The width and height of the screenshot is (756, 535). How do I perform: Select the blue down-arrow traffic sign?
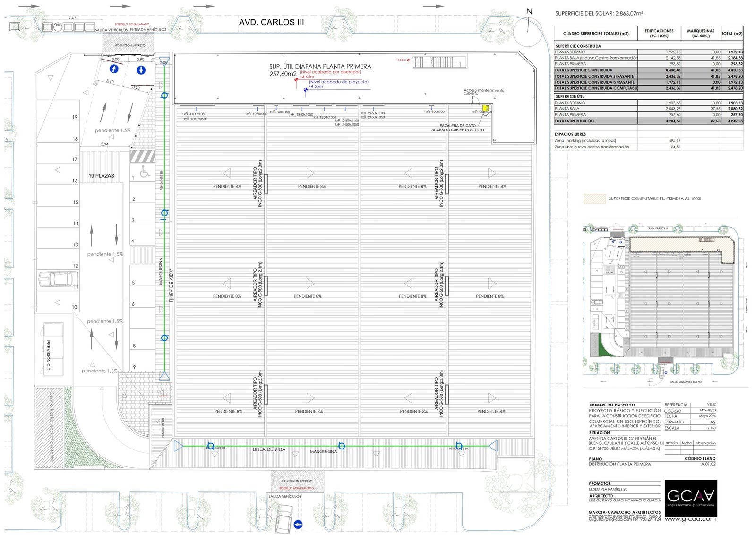coord(141,70)
